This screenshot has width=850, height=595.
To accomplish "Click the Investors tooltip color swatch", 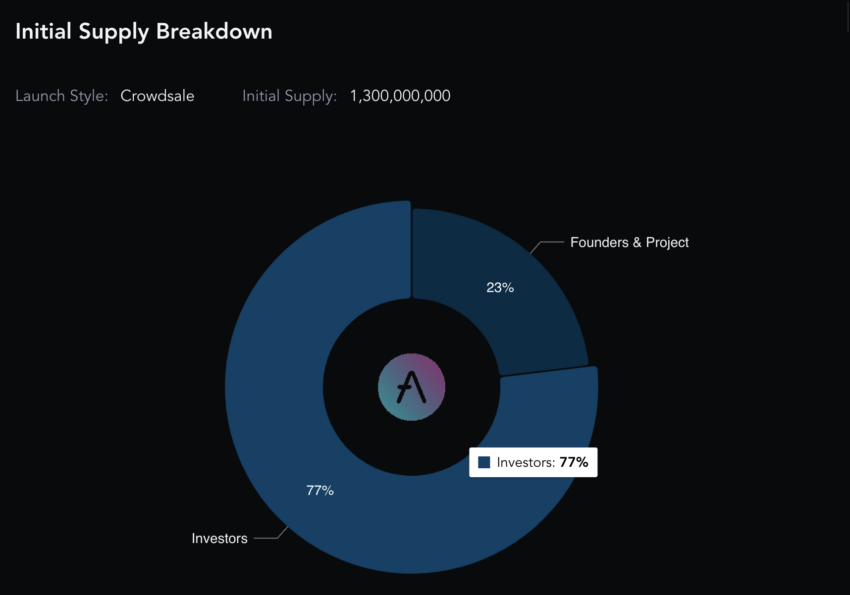I will pyautogui.click(x=484, y=462).
